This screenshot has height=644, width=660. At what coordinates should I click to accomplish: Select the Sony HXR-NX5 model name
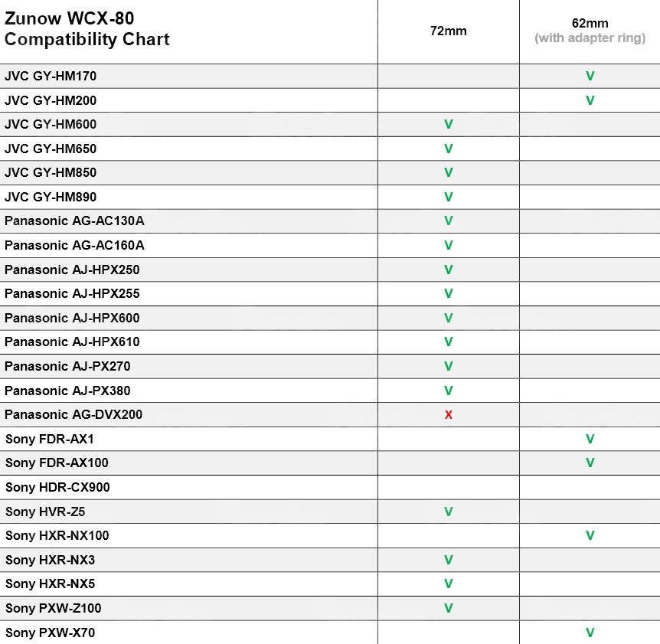pyautogui.click(x=51, y=584)
